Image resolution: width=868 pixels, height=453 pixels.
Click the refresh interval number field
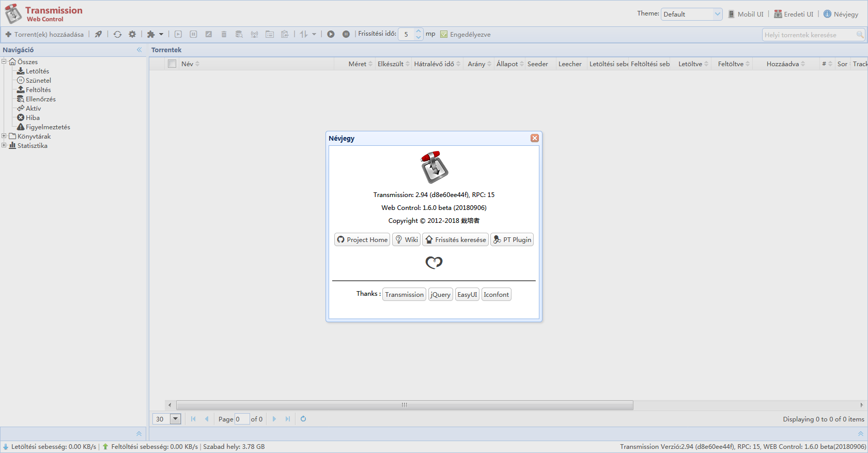[407, 34]
